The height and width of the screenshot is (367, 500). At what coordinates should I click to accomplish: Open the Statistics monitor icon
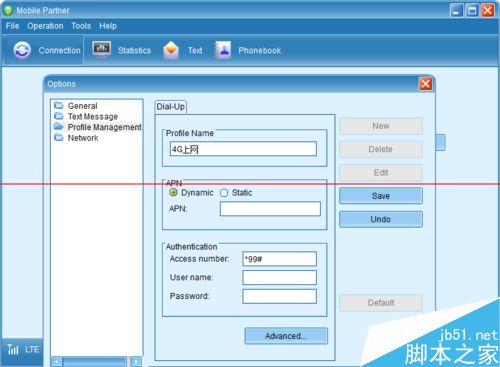tap(102, 50)
